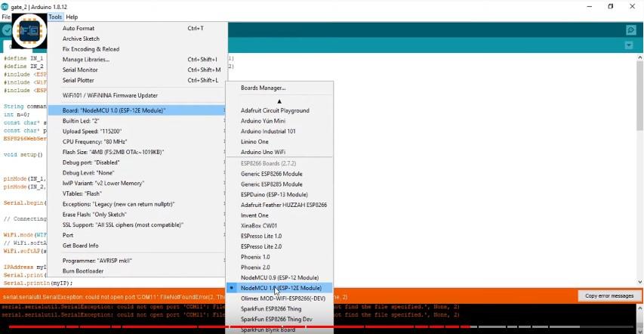This screenshot has height=334, width=644.
Task: Expand Builtin Led: "2" submenu
Action: pos(137,121)
